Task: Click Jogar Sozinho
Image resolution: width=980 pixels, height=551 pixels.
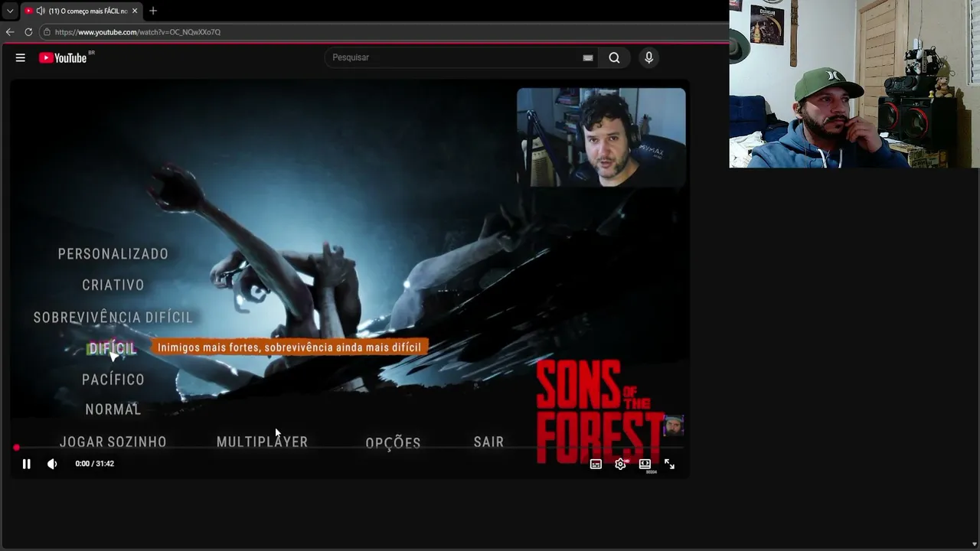Action: tap(113, 442)
